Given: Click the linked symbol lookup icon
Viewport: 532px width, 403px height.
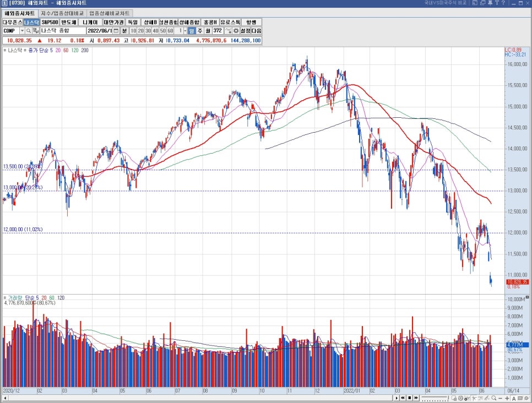Looking at the screenshot, I should click(x=36, y=31).
